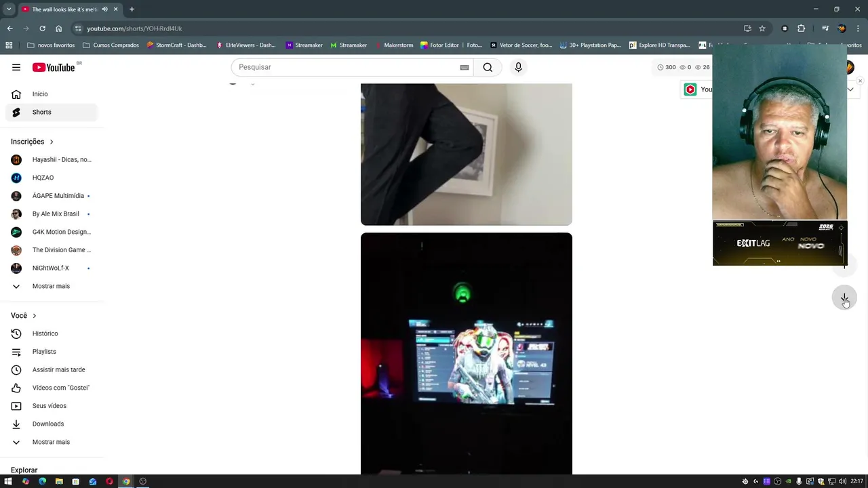Expand the Inscrições section arrow
This screenshot has height=488, width=868.
pos(52,142)
